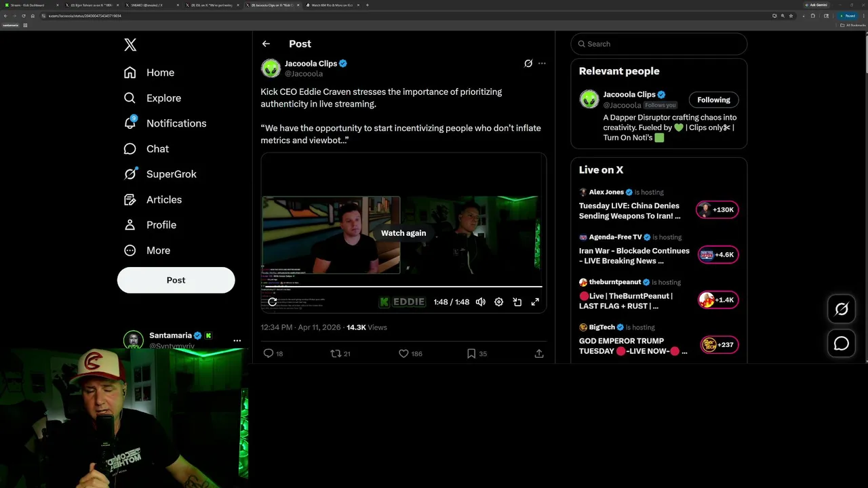Click the X logo in sidebar
868x488 pixels.
pos(130,45)
